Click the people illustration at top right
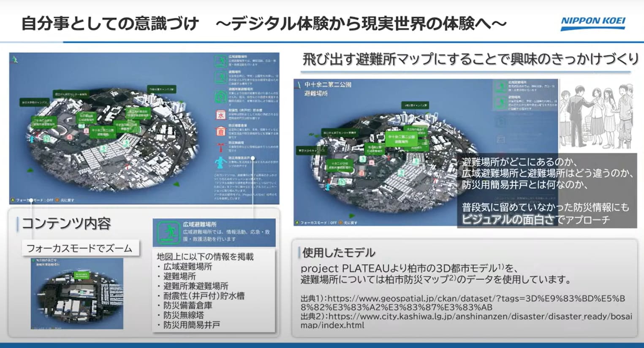The width and height of the screenshot is (644, 348). coord(596,116)
